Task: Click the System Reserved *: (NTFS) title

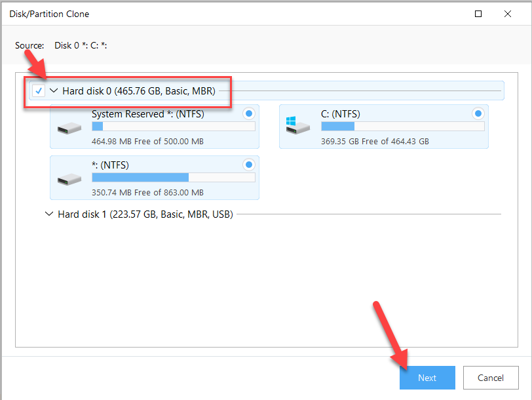Action: 148,114
